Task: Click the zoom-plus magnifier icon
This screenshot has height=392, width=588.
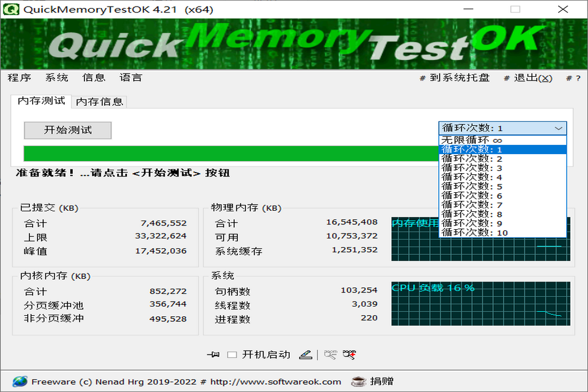Action: [x=348, y=354]
